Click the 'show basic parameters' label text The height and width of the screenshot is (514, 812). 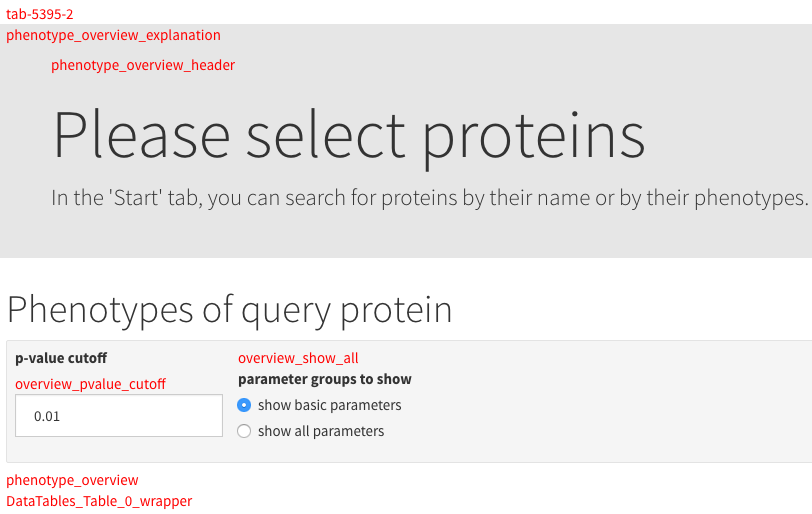(x=329, y=405)
